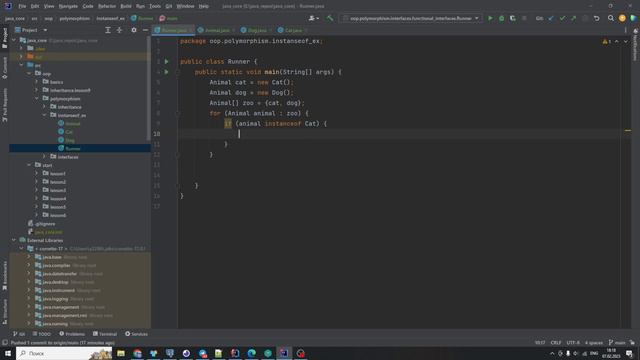
Task: Run the selected configuration with green play button
Action: click(490, 18)
